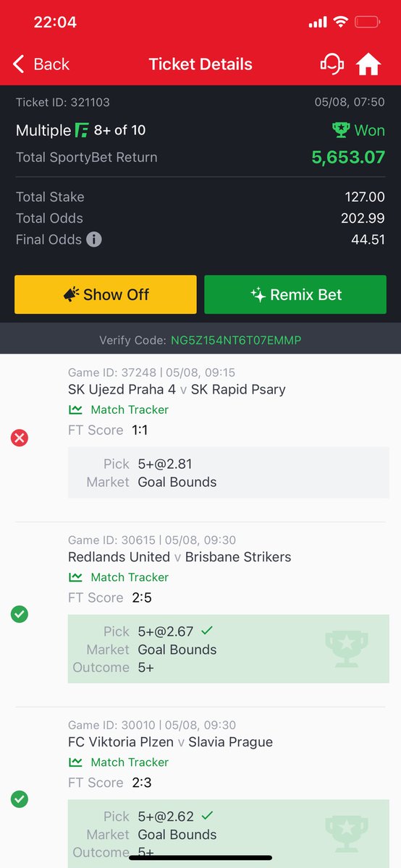
Task: Select the Redlands 5+@2.67 pick box
Action: pyautogui.click(x=229, y=649)
